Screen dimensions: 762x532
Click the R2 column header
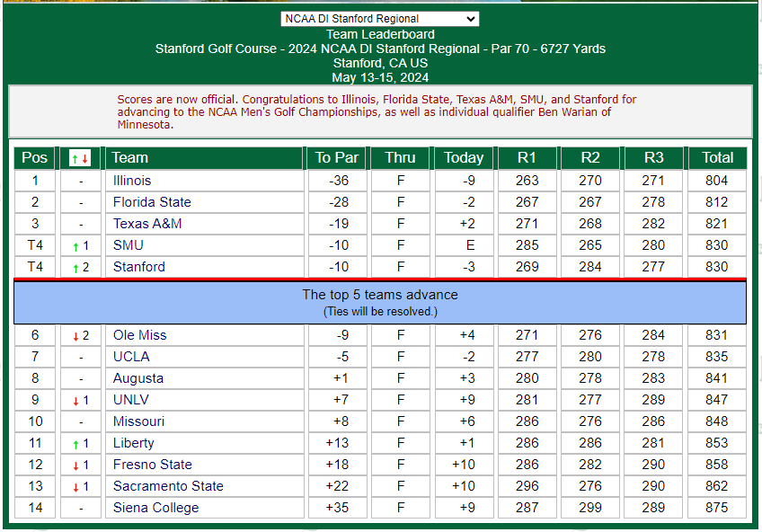[590, 158]
